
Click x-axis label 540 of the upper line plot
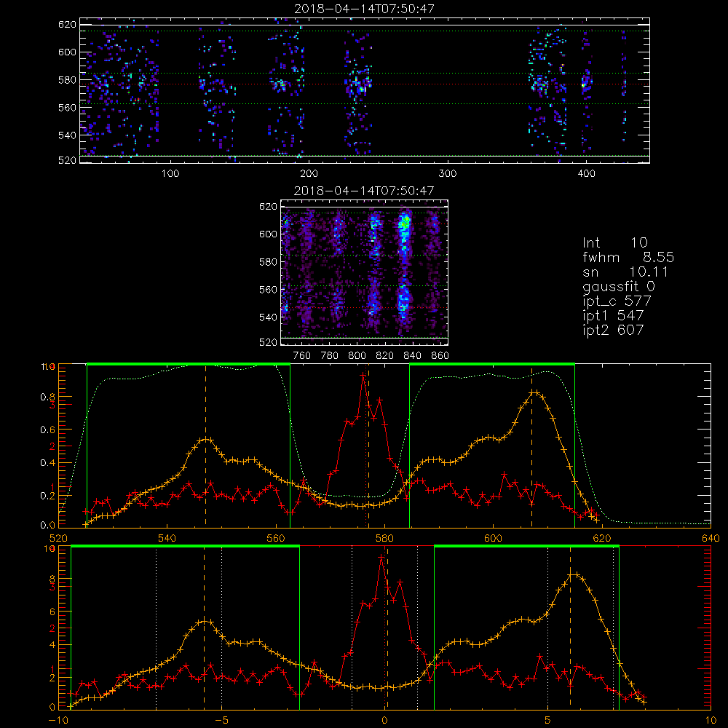coord(167,539)
